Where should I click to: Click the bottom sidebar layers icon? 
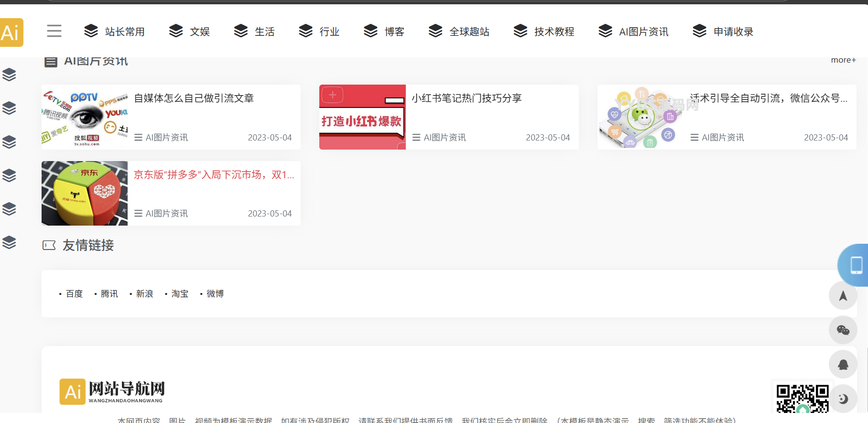coord(9,242)
